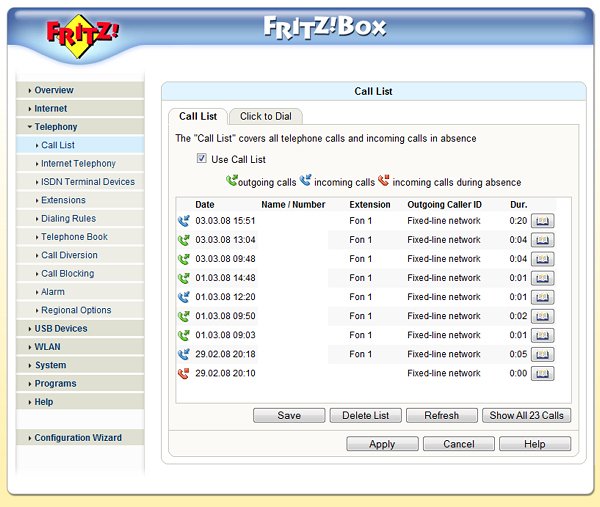Expand the Internet menu section
The width and height of the screenshot is (600, 507).
click(x=51, y=109)
